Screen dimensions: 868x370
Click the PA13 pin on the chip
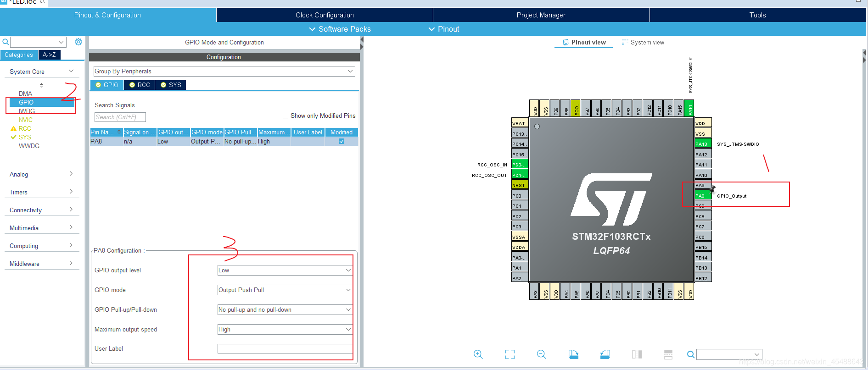[703, 144]
